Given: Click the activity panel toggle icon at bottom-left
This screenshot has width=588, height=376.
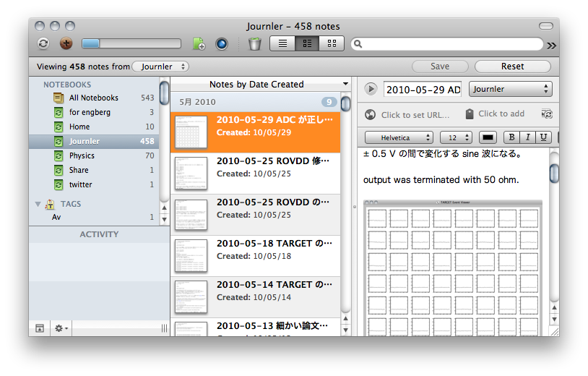Looking at the screenshot, I should click(x=40, y=328).
